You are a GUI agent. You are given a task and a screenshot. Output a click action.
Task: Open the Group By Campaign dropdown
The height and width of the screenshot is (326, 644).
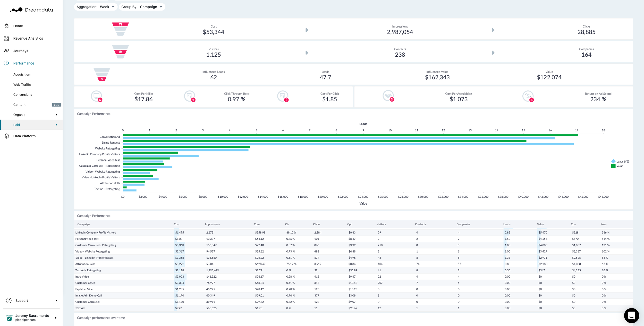coord(142,7)
